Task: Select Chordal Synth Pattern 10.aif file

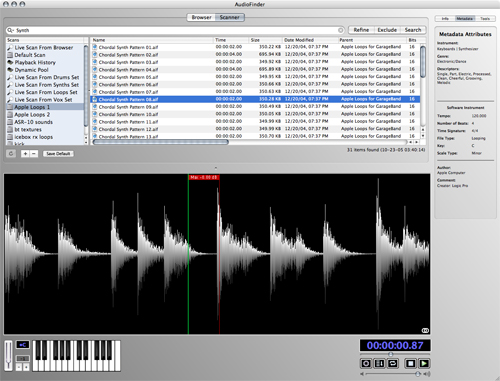Action: click(x=255, y=114)
